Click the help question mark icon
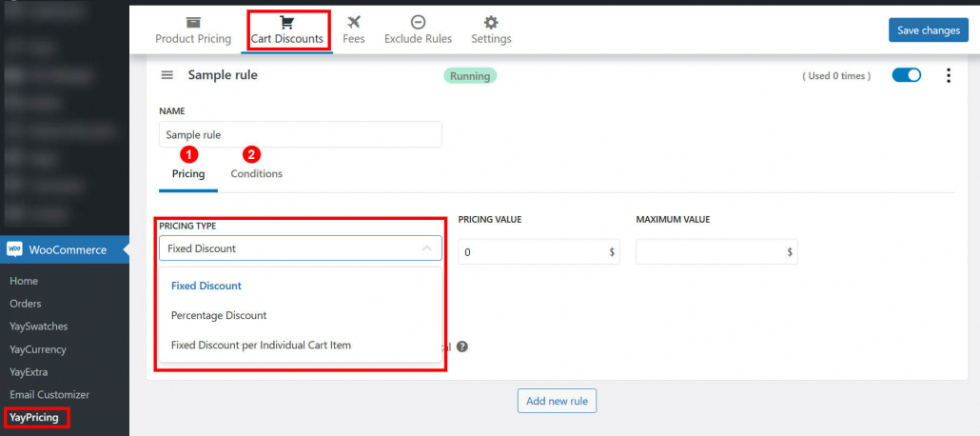The image size is (980, 436). pos(462,347)
